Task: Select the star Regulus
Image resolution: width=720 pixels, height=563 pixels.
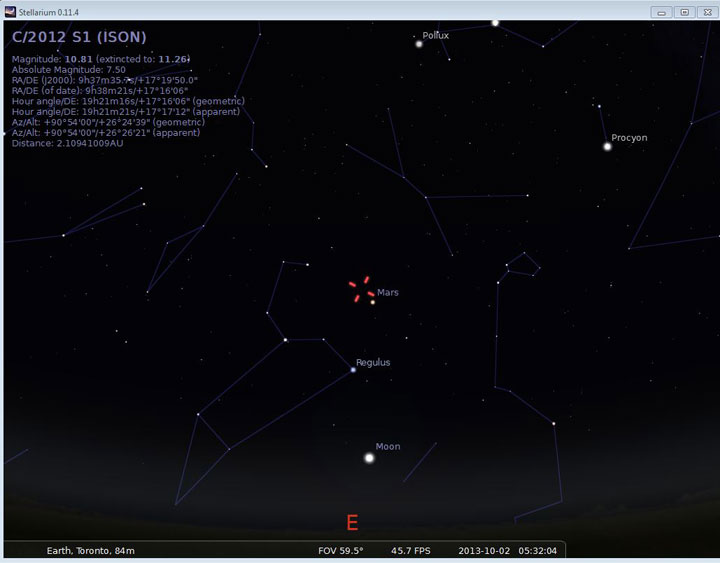Action: coord(353,370)
